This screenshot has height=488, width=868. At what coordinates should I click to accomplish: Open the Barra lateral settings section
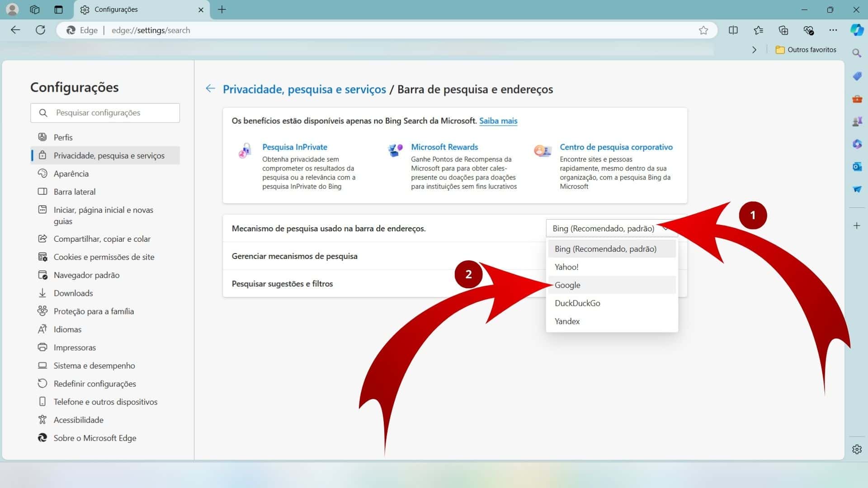[x=105, y=192]
